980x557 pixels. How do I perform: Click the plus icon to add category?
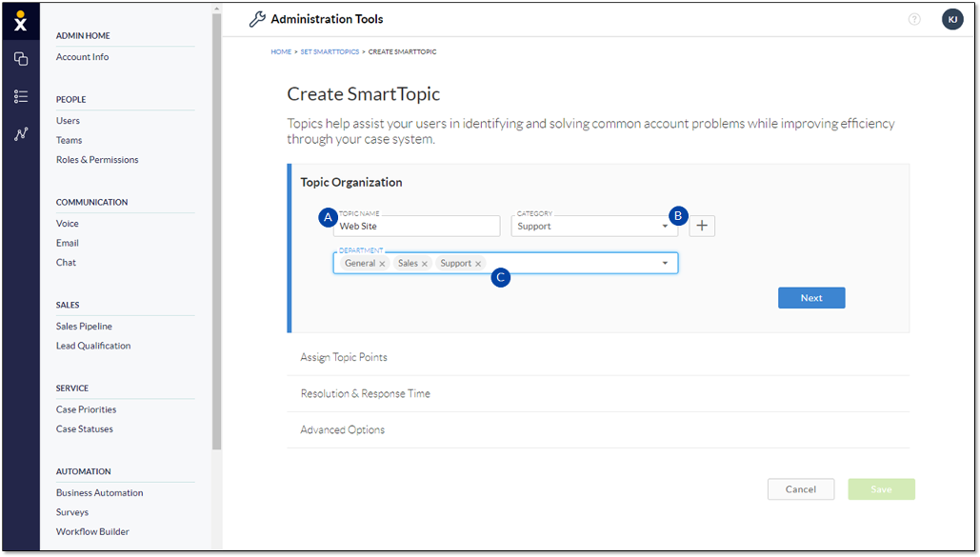(x=702, y=226)
